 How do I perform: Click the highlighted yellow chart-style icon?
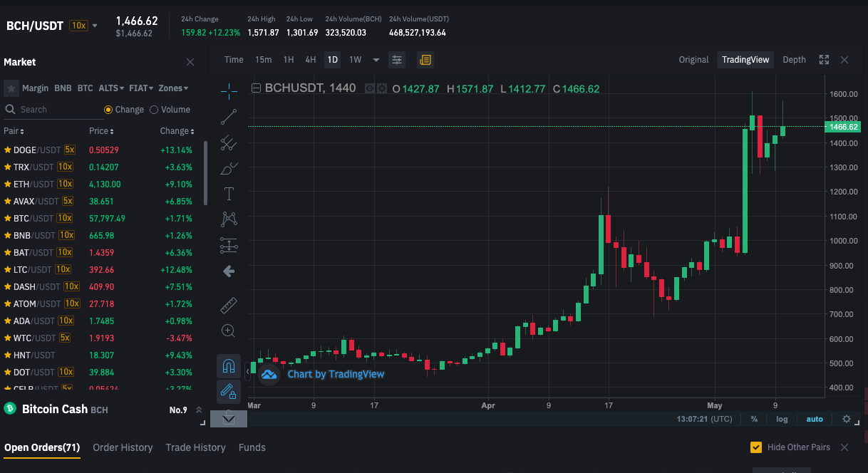[x=425, y=60]
